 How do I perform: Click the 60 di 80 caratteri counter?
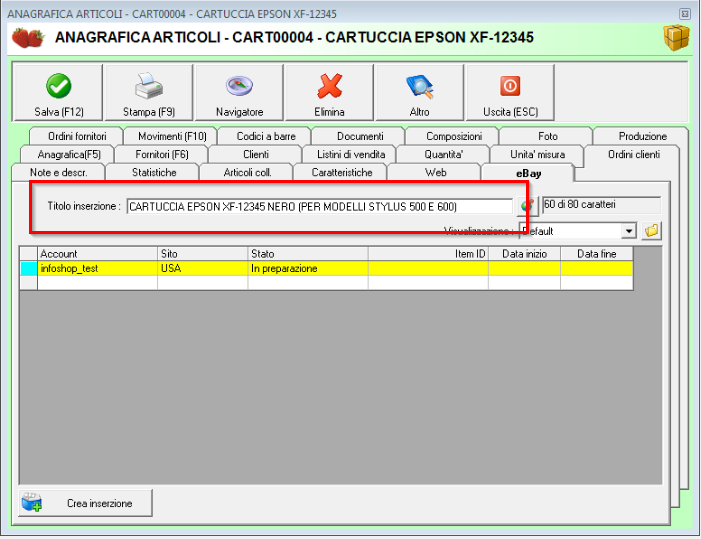(x=601, y=205)
